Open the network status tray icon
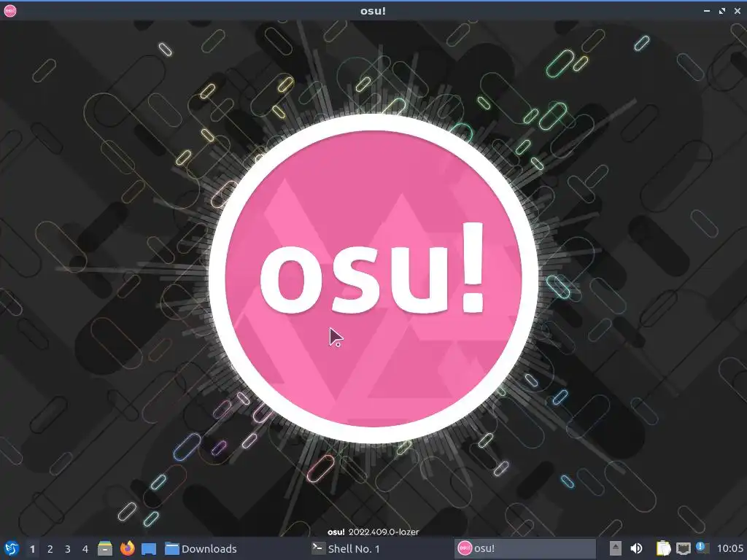The image size is (747, 560). (x=684, y=548)
